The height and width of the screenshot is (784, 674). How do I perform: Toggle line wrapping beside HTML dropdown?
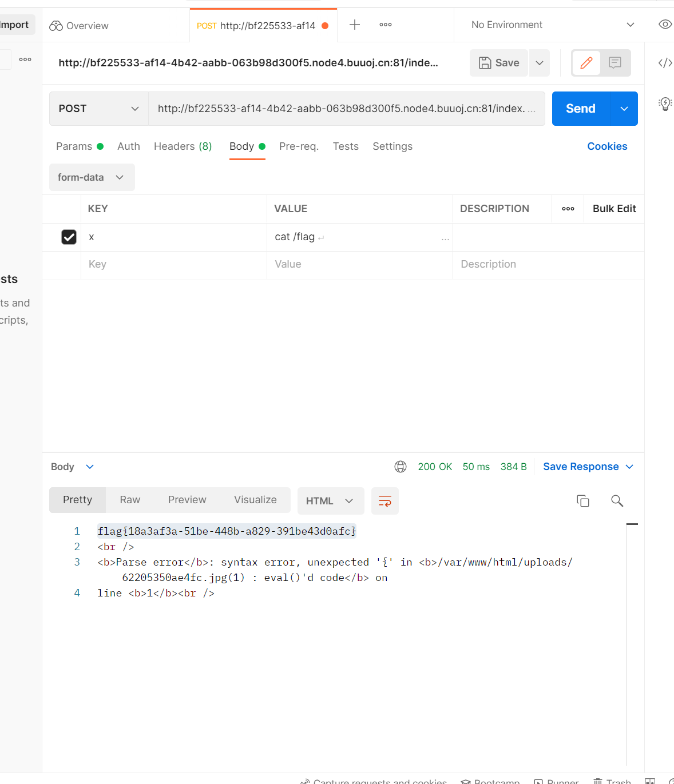384,501
